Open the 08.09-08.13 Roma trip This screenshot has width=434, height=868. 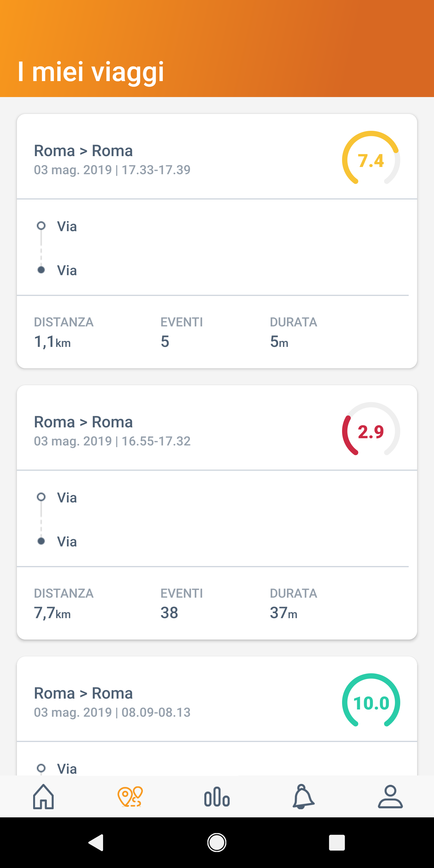coord(112,702)
